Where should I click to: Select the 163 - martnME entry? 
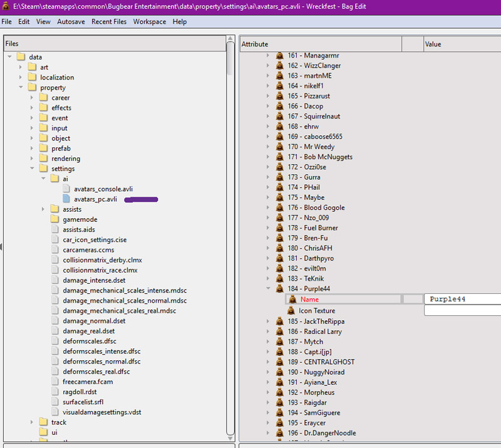click(309, 76)
